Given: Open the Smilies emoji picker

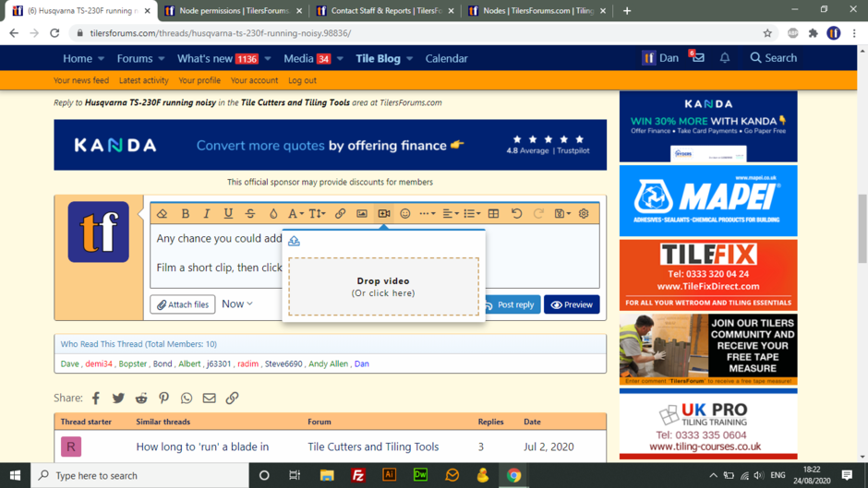Looking at the screenshot, I should click(x=405, y=214).
